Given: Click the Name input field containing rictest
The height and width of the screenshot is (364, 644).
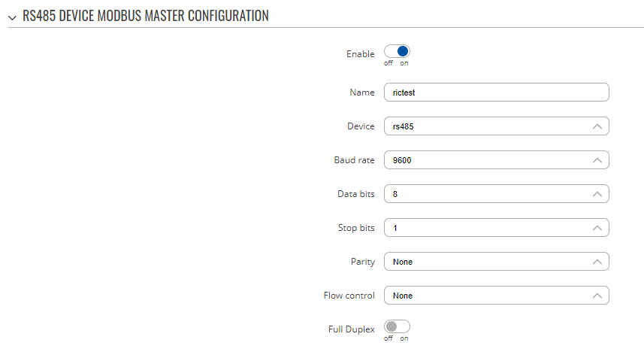Looking at the screenshot, I should point(496,93).
